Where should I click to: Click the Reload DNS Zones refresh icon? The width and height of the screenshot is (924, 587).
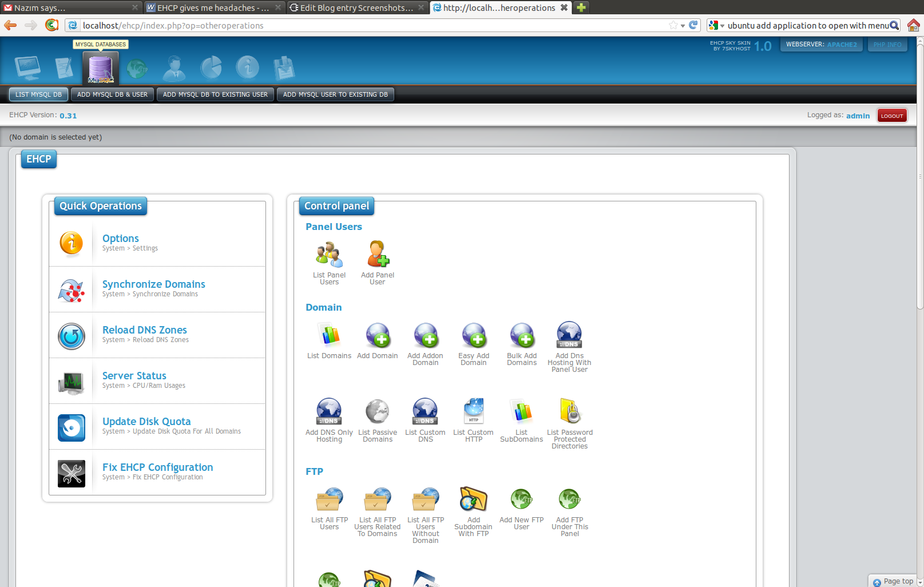coord(72,336)
